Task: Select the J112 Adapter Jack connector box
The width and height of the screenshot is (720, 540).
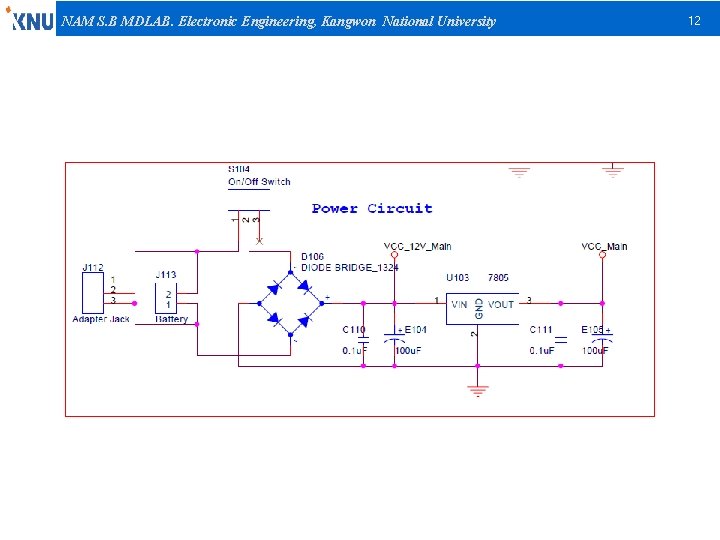Action: pyautogui.click(x=93, y=293)
